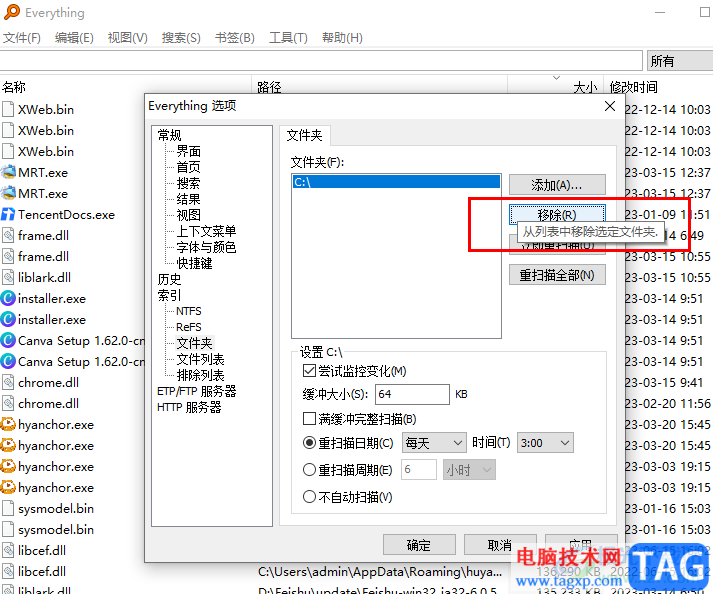Select 快捷键 in options tree
713x594 pixels.
click(194, 263)
